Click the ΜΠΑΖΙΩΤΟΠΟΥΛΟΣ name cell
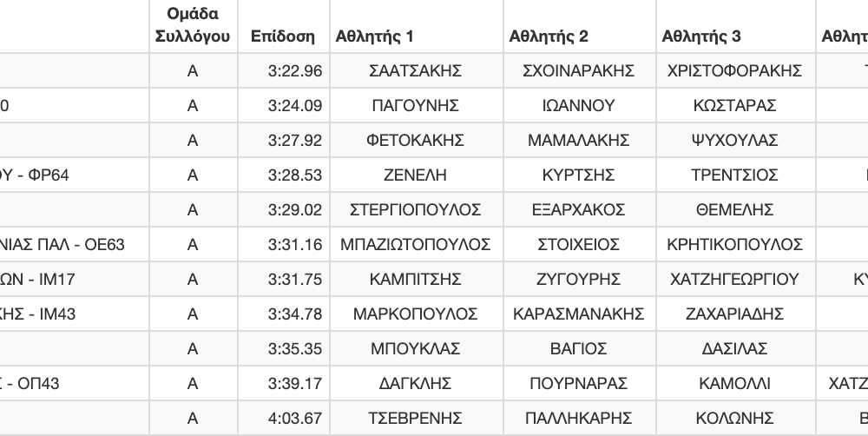Viewport: 868px width, 436px height. coord(417,244)
